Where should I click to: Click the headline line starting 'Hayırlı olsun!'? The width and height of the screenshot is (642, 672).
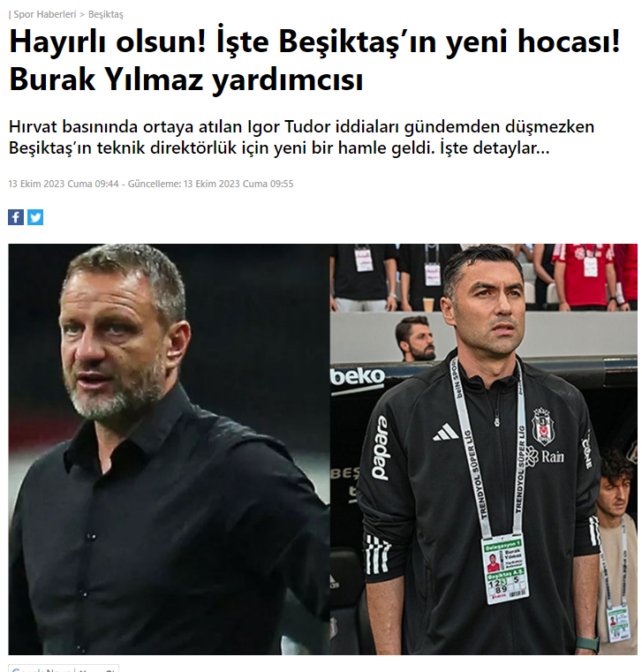[x=314, y=42]
